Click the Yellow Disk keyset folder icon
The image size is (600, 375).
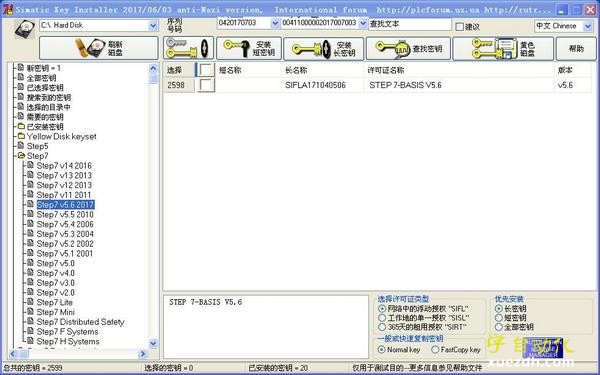(x=21, y=136)
